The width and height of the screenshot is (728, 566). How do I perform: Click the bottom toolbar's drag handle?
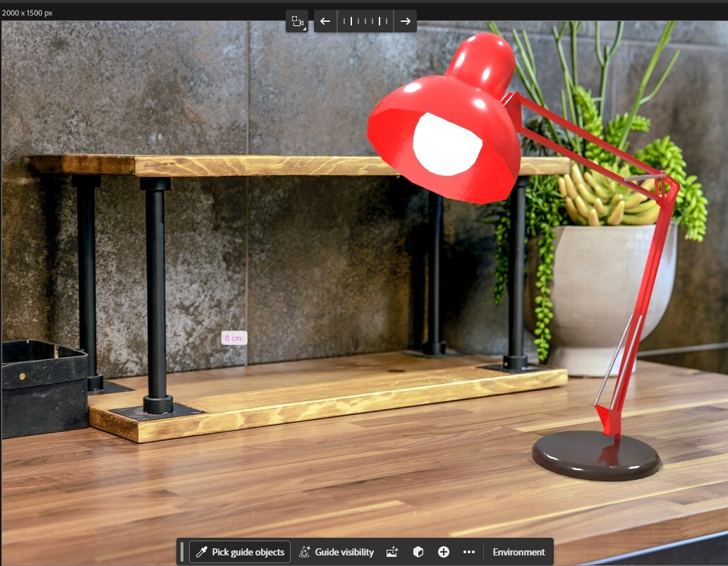182,552
